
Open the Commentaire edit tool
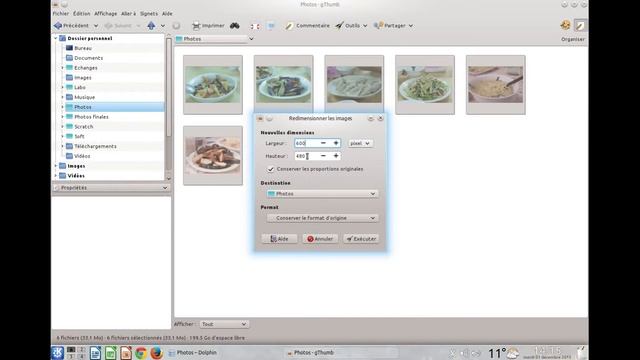click(x=307, y=26)
